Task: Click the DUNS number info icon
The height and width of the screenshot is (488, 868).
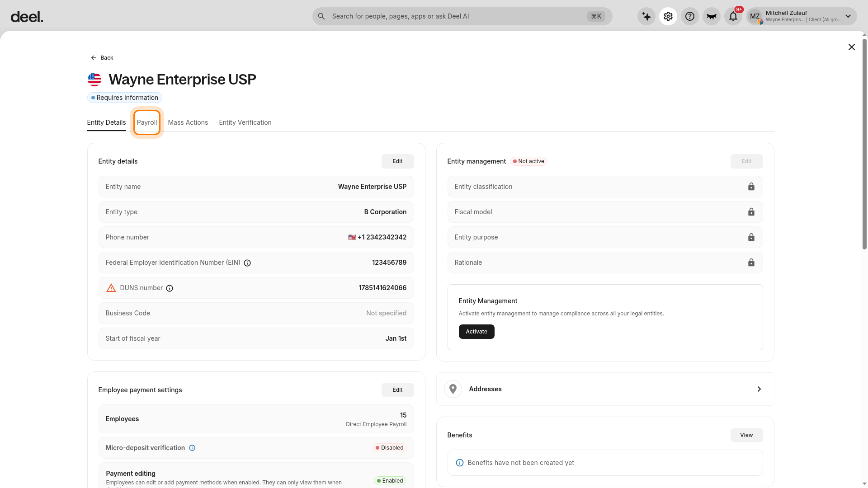Action: click(170, 288)
